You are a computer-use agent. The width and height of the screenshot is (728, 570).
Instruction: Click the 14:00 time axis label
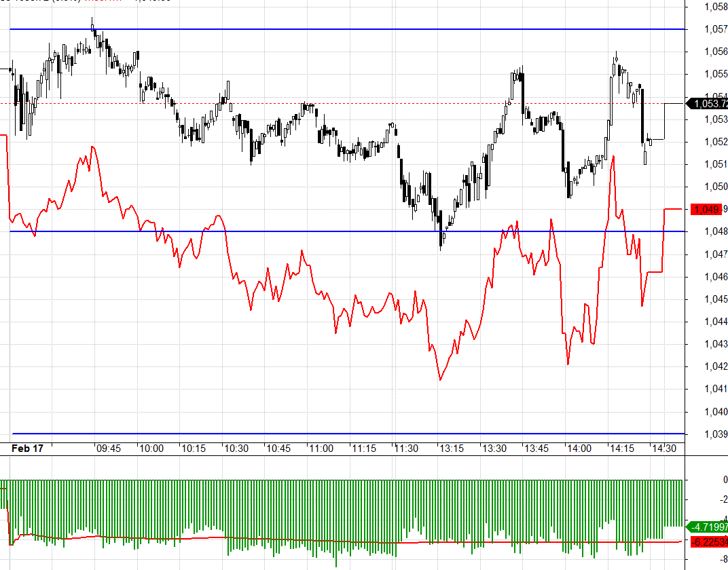579,449
